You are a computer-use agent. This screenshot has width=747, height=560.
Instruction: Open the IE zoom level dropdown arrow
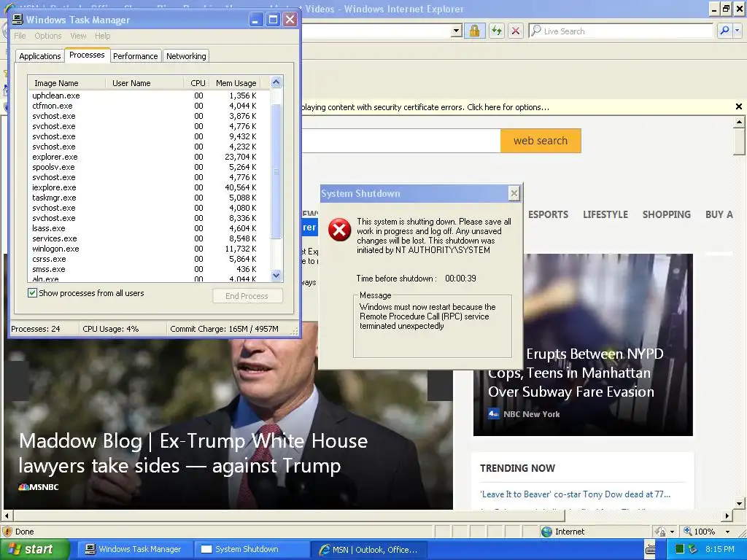coord(727,532)
